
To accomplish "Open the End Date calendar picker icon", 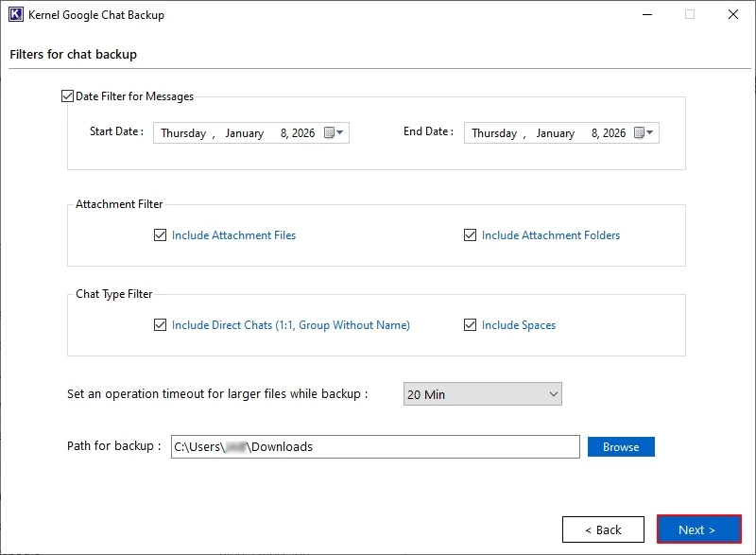I will click(x=640, y=133).
